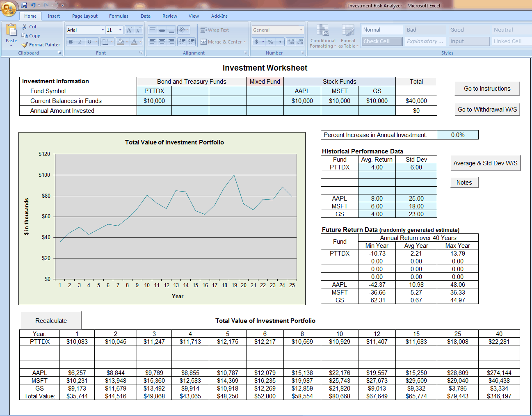Open the Font dialog launcher
Screen dimensions: 532x416
142,53
